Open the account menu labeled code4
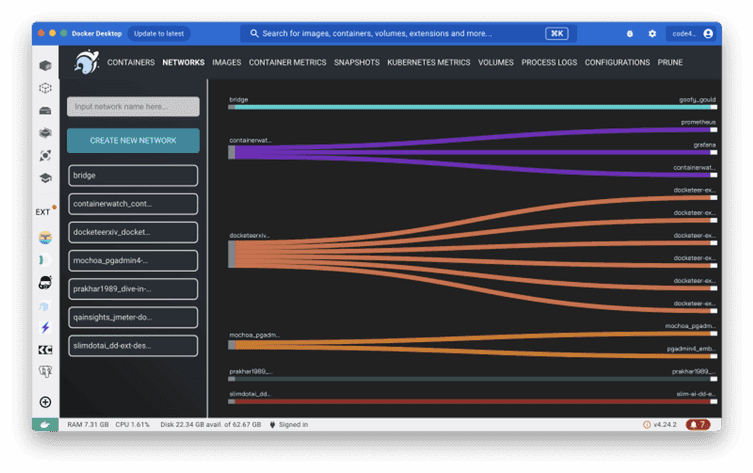This screenshot has height=473, width=753. tap(692, 34)
